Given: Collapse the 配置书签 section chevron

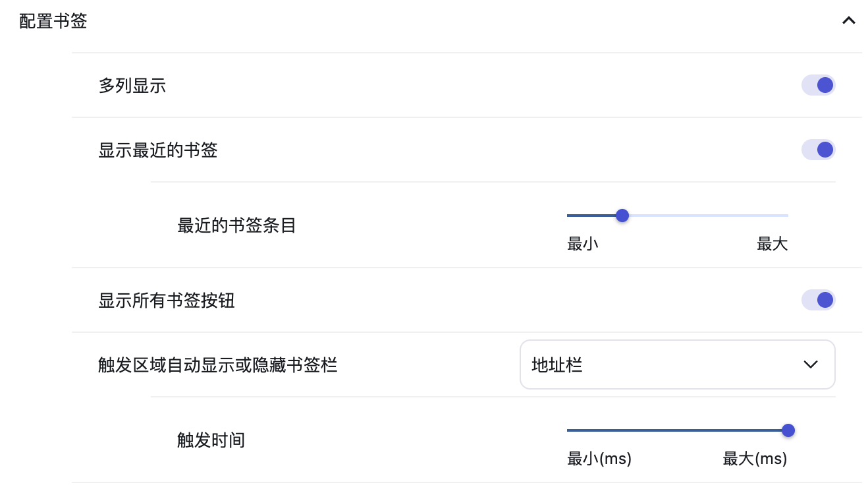Looking at the screenshot, I should (x=848, y=20).
